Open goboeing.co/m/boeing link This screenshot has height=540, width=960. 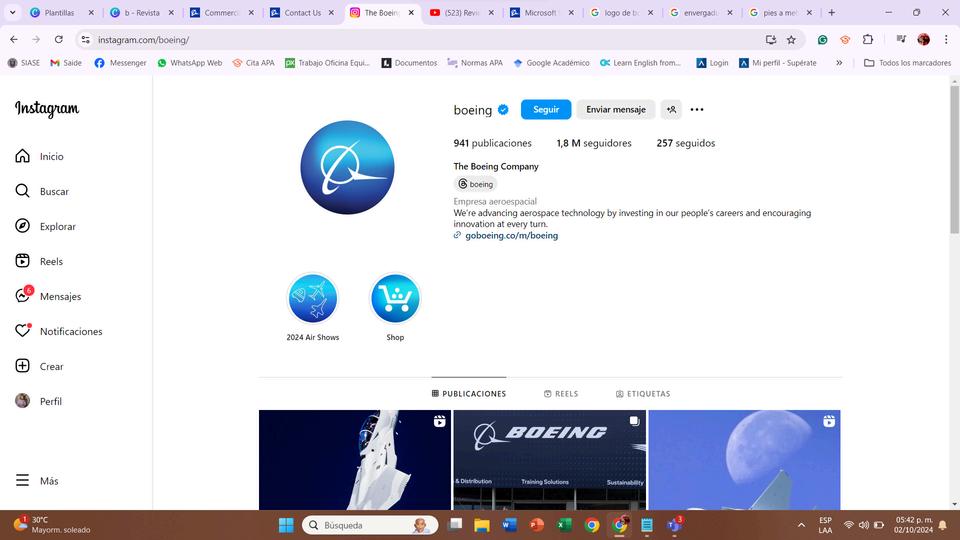(x=511, y=235)
